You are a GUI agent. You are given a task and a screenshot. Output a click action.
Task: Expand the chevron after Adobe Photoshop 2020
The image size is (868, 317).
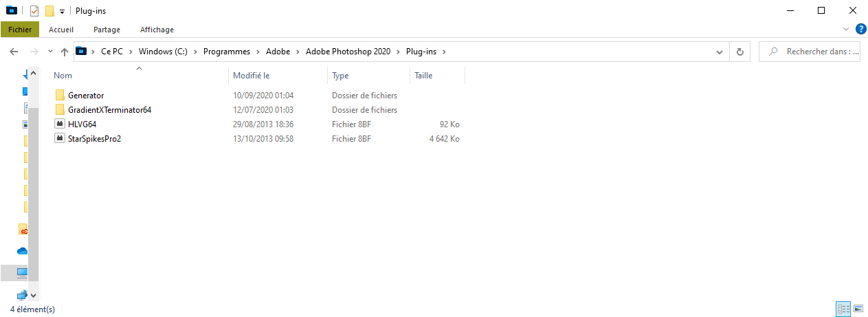pos(399,52)
